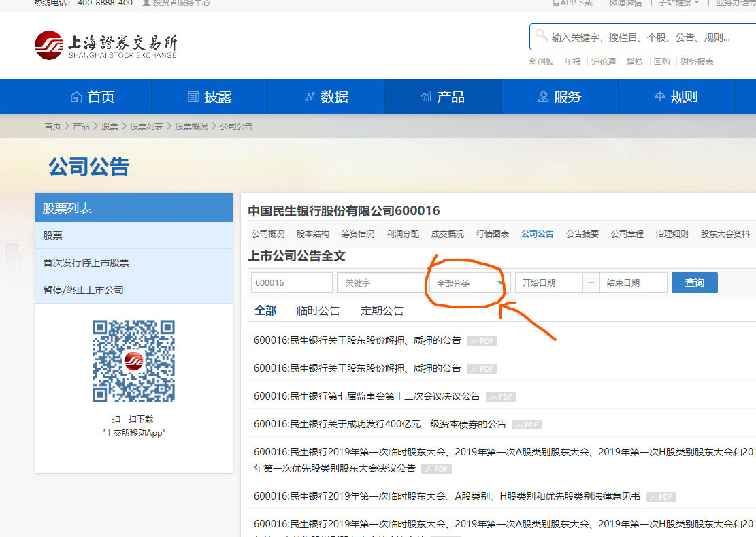The height and width of the screenshot is (537, 756).
Task: Open the 法律意见书 announcement link
Action: pos(447,497)
